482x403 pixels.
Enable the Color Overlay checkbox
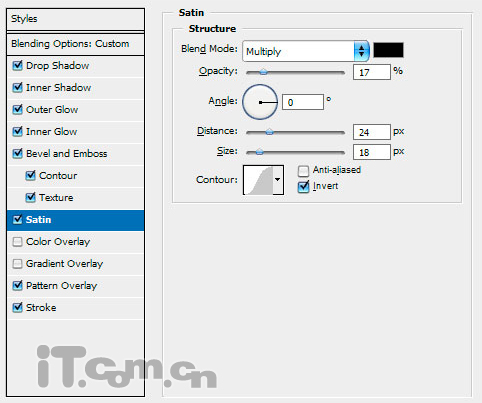pyautogui.click(x=17, y=241)
